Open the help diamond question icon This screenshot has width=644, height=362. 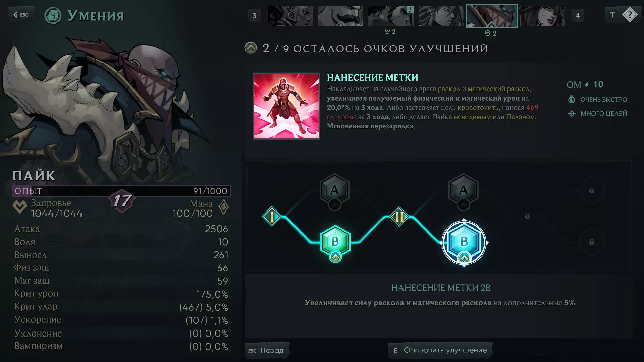(x=630, y=15)
